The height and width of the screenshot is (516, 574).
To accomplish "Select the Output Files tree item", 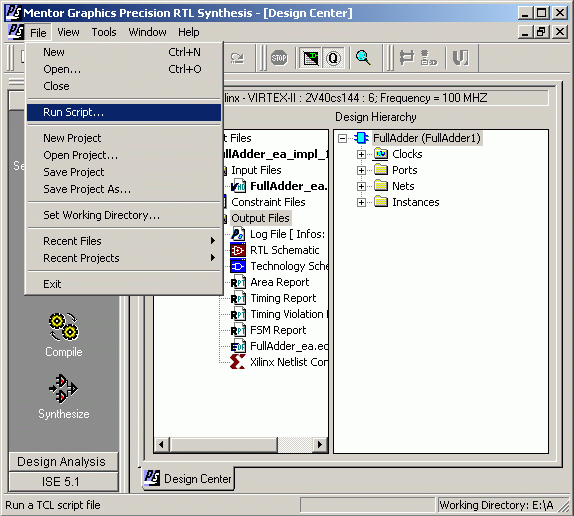I will [260, 218].
